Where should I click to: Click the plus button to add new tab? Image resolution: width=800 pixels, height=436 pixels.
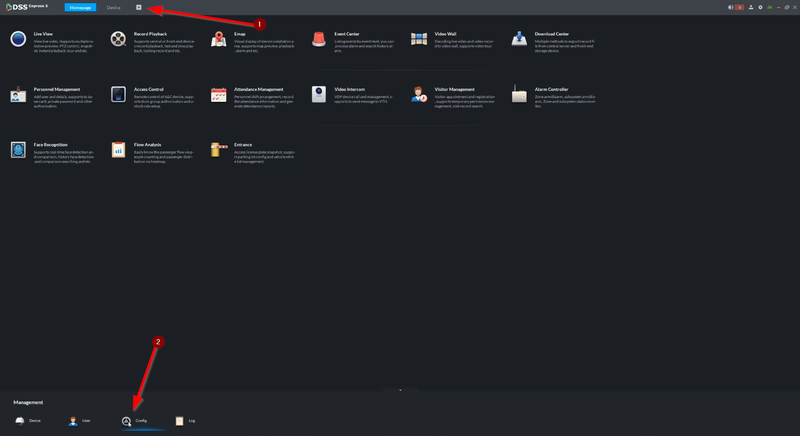[138, 7]
